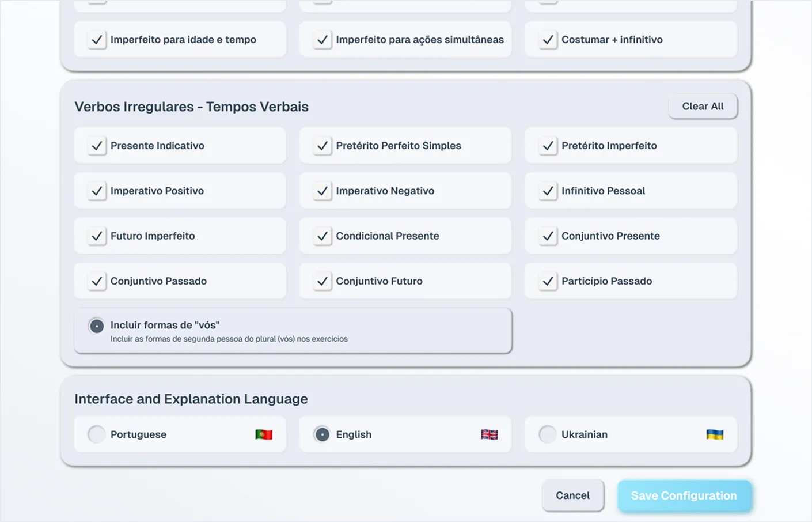Click Save Configuration button

click(x=684, y=495)
